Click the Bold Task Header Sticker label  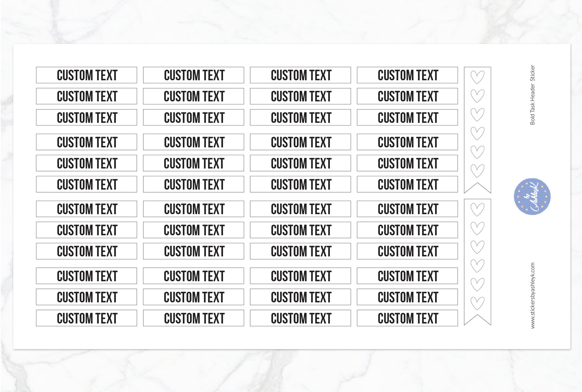click(x=533, y=95)
